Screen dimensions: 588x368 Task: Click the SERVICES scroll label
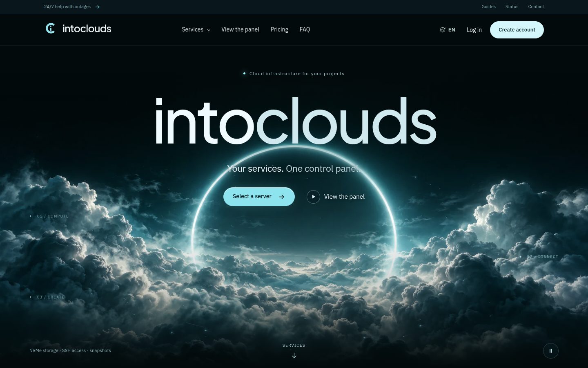coord(294,346)
